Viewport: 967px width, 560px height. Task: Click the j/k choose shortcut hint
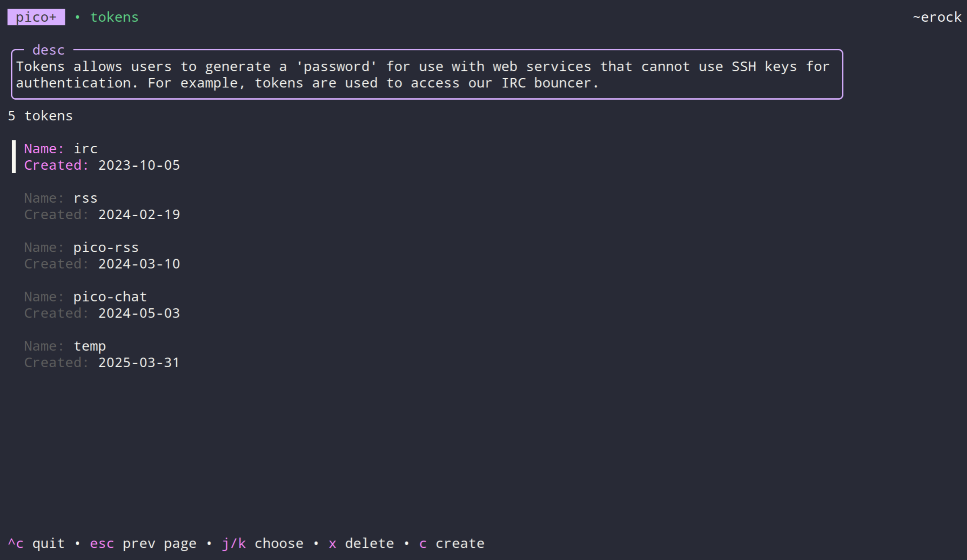[263, 544]
